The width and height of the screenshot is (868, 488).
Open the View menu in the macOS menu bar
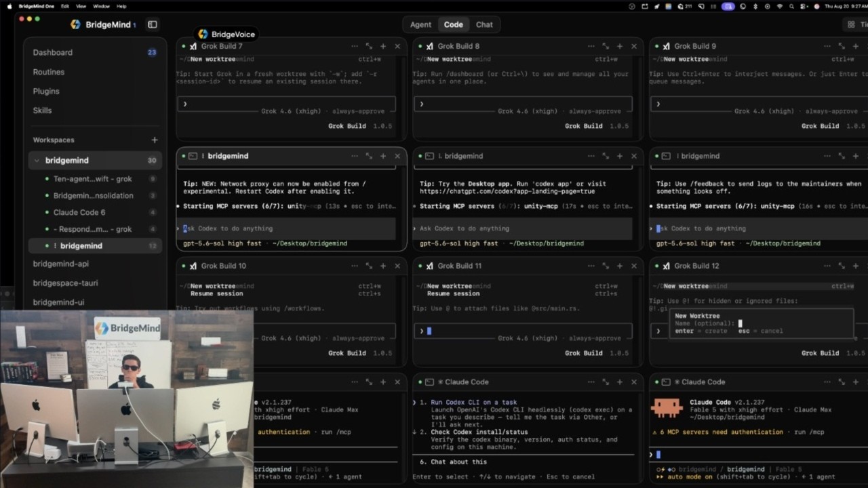coord(81,6)
